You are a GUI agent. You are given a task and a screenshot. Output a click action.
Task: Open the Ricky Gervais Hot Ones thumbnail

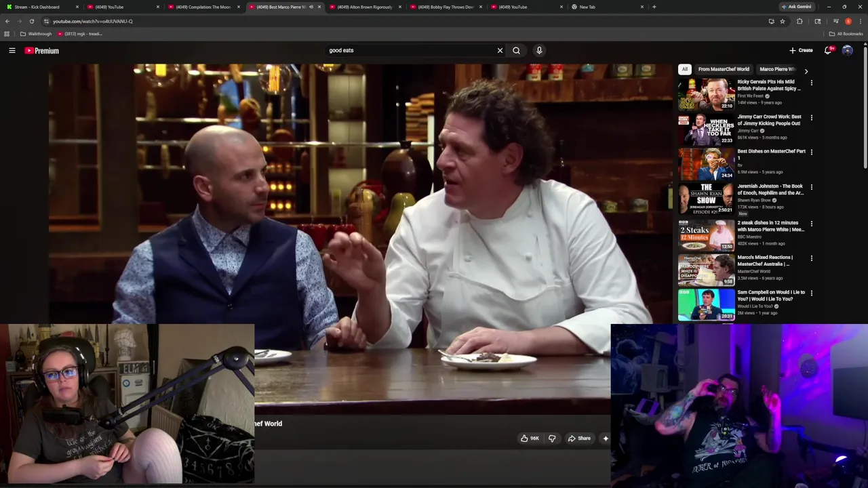coord(706,94)
